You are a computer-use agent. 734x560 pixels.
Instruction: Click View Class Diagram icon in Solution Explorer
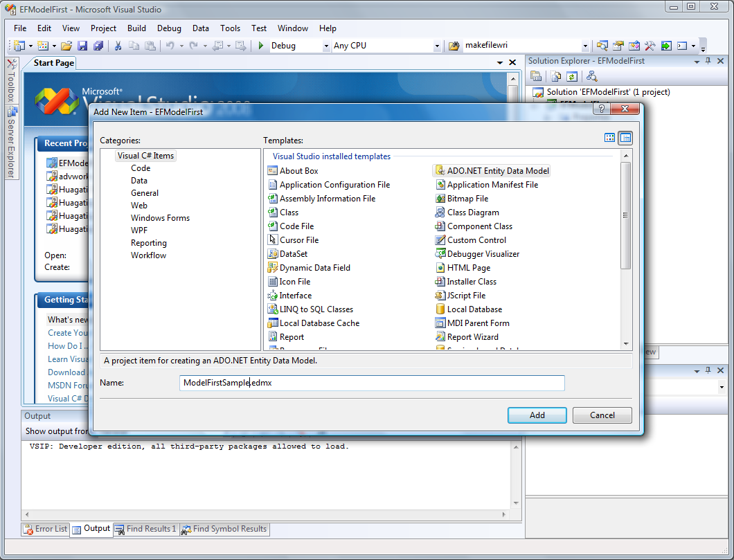[591, 76]
